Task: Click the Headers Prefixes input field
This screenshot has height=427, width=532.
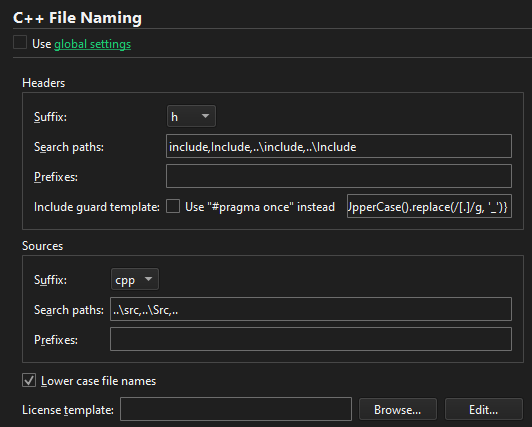Action: tap(339, 176)
